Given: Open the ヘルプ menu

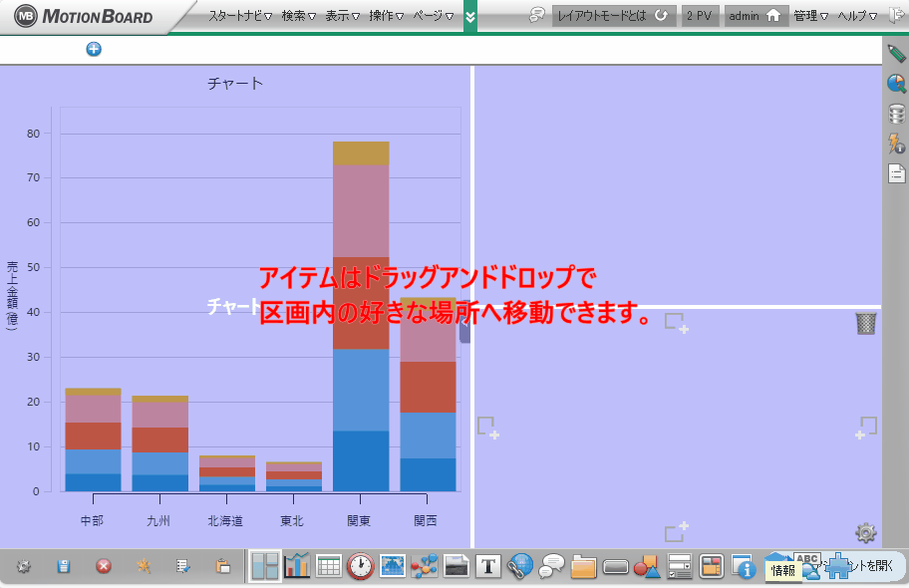Looking at the screenshot, I should point(856,16).
